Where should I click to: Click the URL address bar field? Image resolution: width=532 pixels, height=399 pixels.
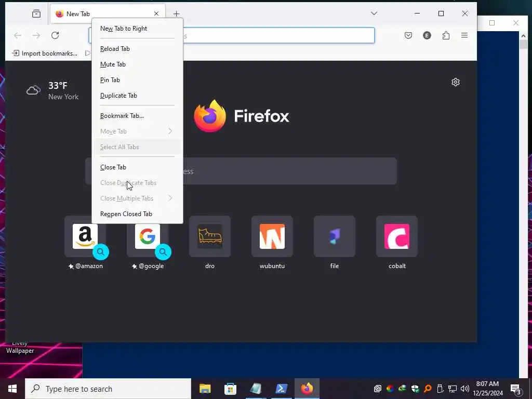pos(232,35)
